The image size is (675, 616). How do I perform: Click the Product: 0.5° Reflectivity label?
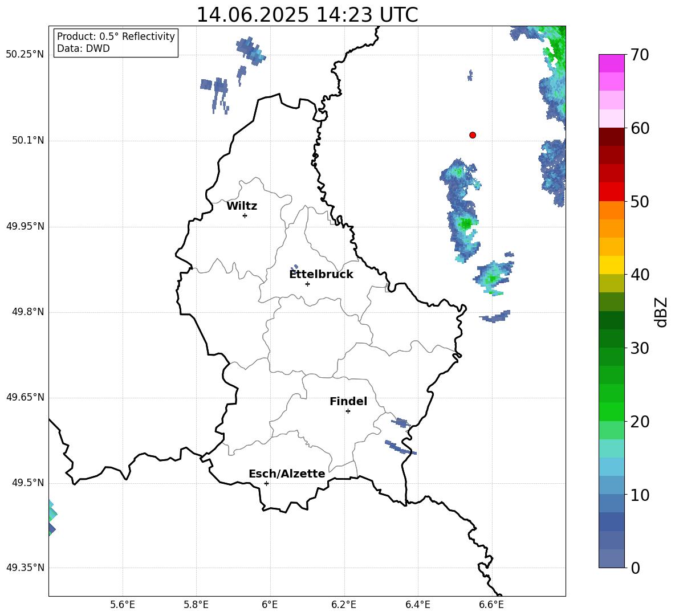[116, 36]
